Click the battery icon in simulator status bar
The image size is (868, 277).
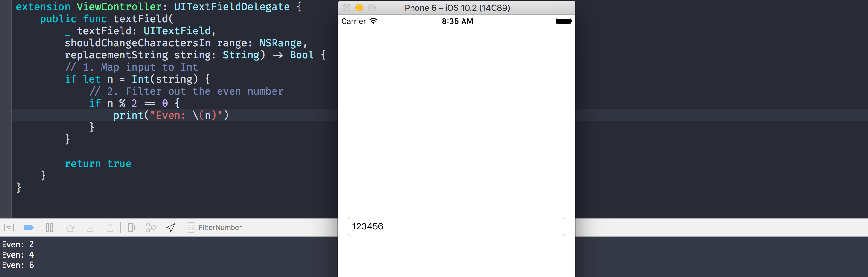coord(564,21)
